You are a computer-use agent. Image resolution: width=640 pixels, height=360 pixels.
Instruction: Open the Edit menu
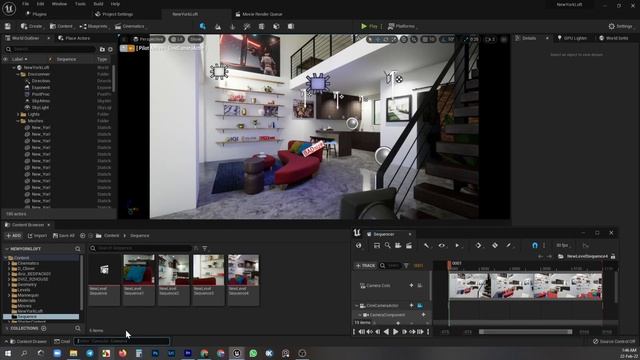[40, 4]
